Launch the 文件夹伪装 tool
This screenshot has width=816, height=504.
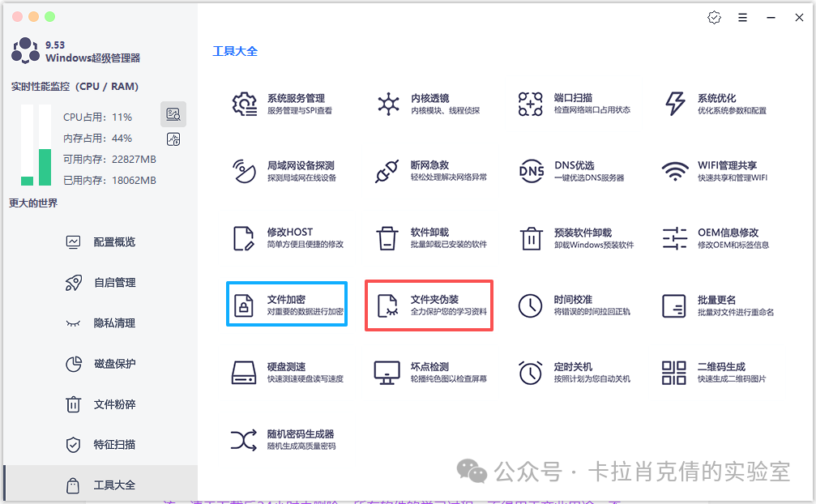click(429, 305)
